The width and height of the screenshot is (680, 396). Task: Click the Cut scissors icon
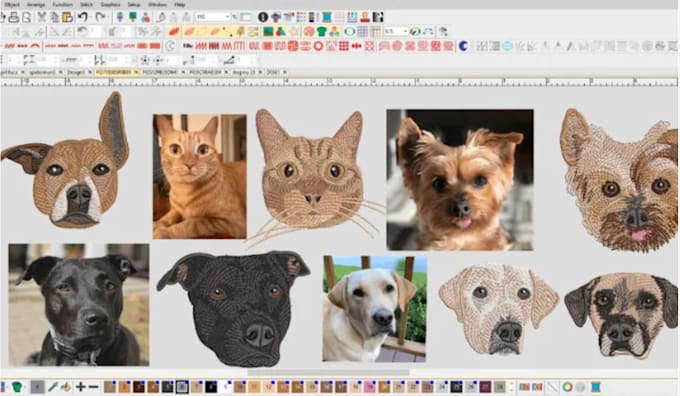pyautogui.click(x=42, y=17)
